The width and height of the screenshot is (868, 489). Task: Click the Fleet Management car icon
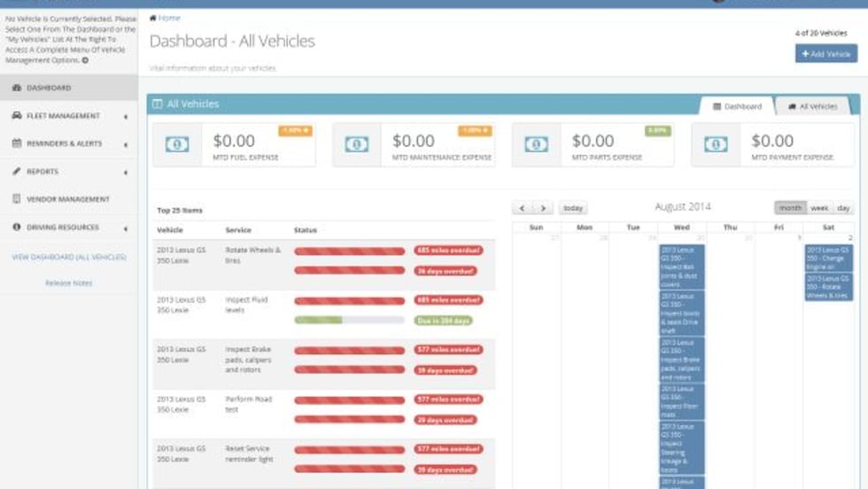pyautogui.click(x=17, y=116)
